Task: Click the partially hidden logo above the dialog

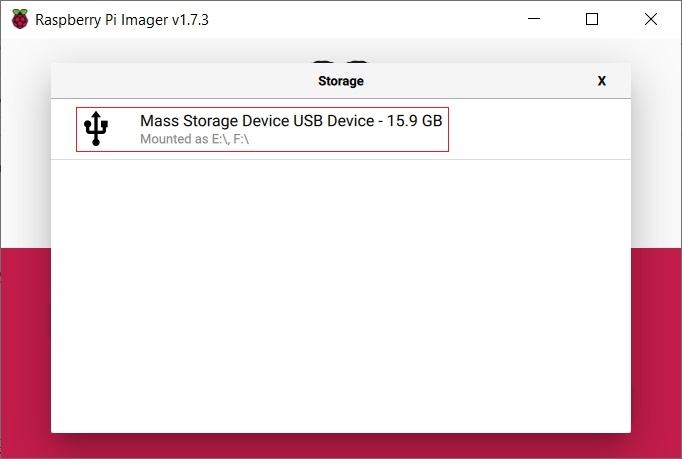Action: click(x=341, y=56)
